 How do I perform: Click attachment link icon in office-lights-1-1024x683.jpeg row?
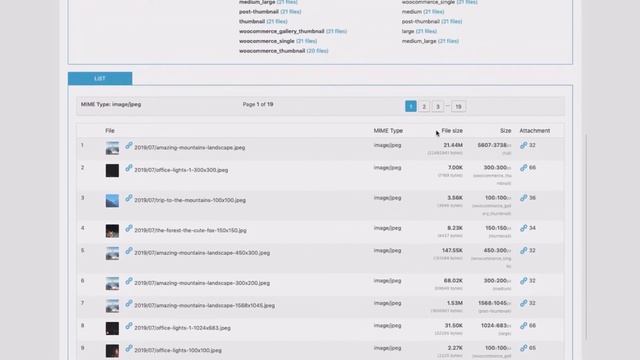(524, 326)
